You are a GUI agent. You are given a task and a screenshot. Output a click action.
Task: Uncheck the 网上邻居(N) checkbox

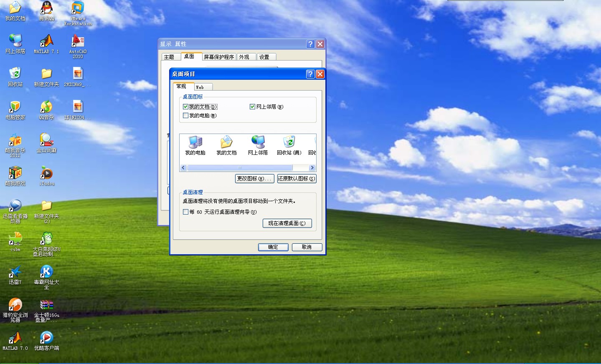point(252,107)
